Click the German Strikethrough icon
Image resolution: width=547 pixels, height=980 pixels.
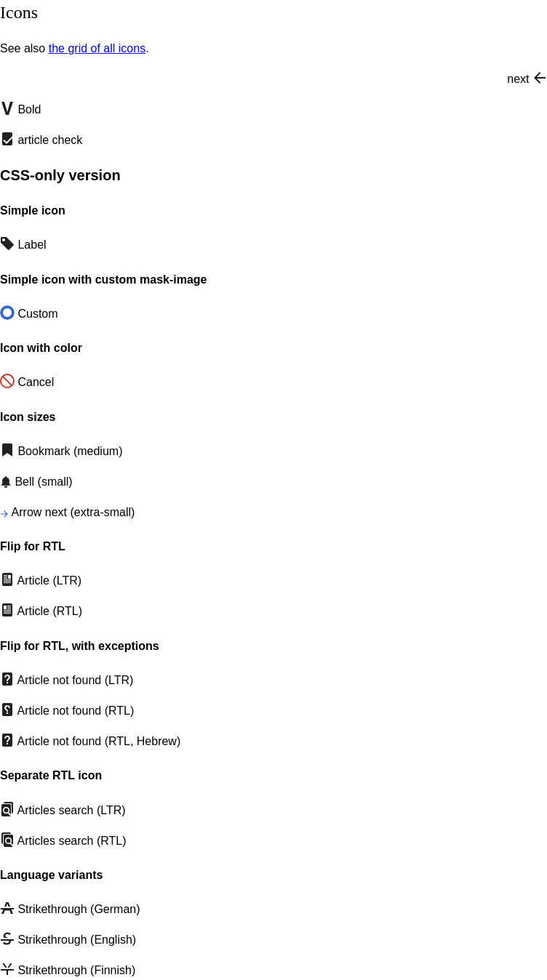pos(7,908)
